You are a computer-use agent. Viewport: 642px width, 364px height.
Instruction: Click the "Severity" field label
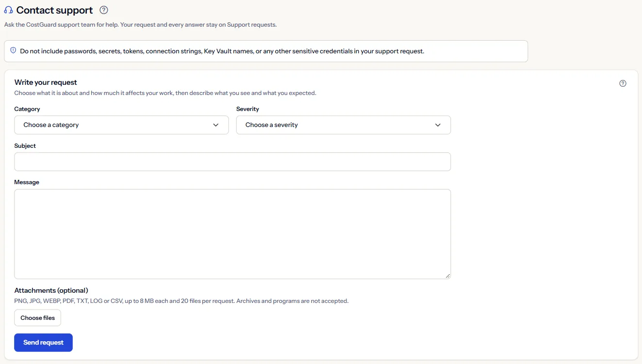(x=248, y=109)
